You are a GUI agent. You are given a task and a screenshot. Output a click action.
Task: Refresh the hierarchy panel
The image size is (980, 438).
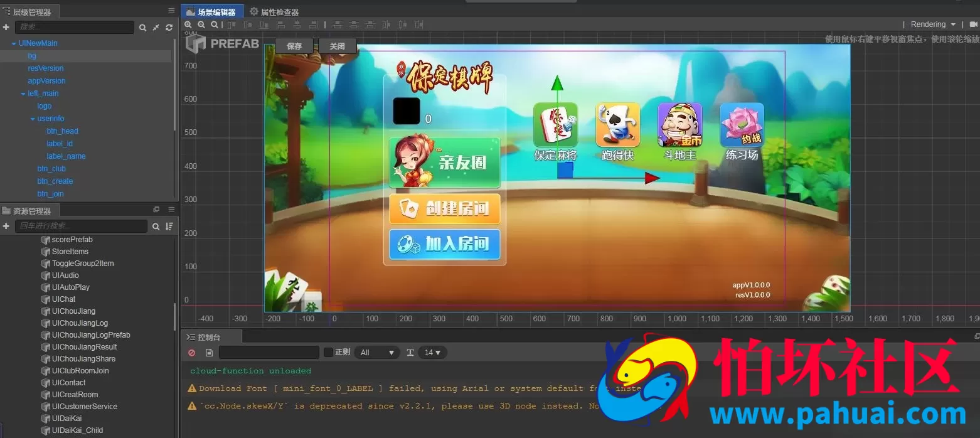pyautogui.click(x=169, y=28)
